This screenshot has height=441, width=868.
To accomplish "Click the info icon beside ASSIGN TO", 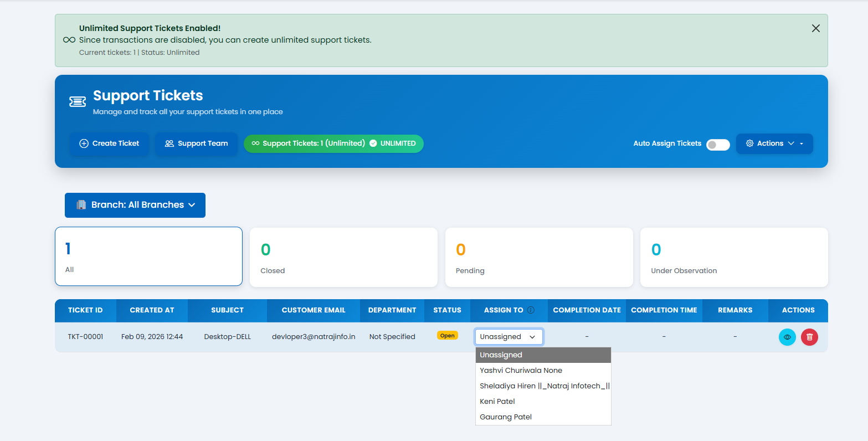I will (531, 310).
